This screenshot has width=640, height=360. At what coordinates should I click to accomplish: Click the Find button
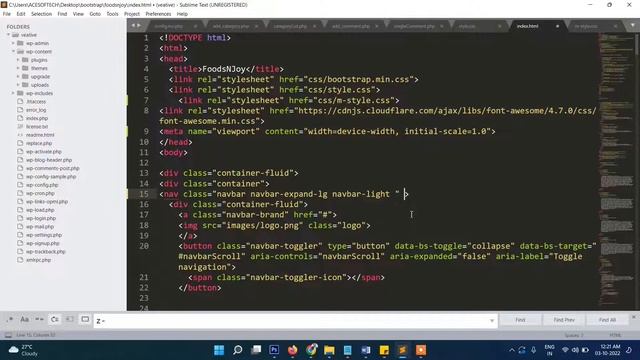[520, 320]
